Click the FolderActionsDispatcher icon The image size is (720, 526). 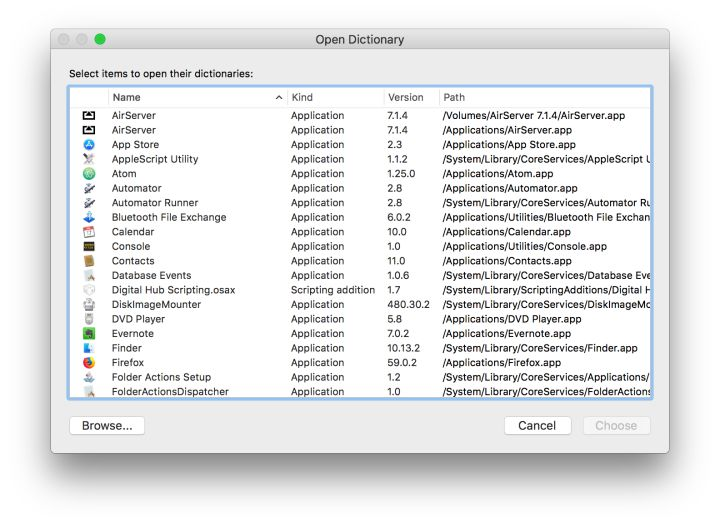(x=89, y=392)
